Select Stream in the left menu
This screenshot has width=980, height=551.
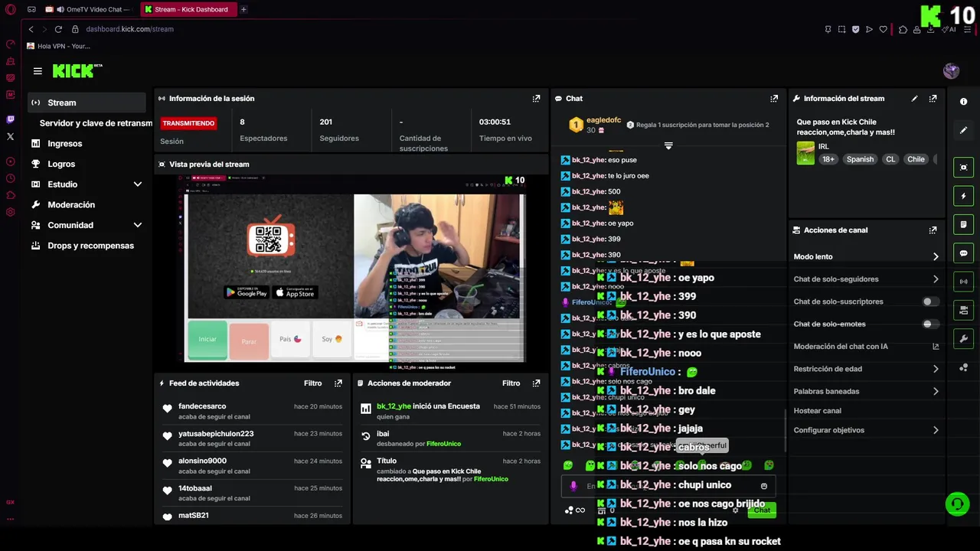[x=87, y=103]
